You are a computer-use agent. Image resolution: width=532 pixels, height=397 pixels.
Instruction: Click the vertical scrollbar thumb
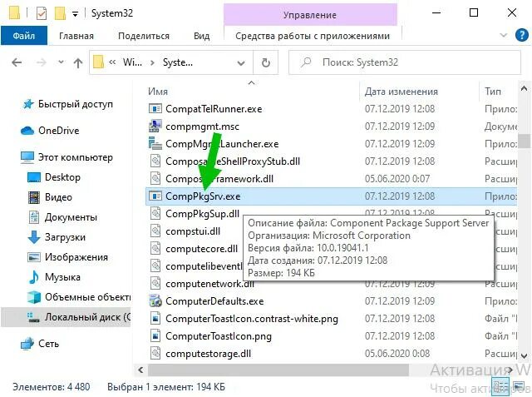[x=525, y=141]
